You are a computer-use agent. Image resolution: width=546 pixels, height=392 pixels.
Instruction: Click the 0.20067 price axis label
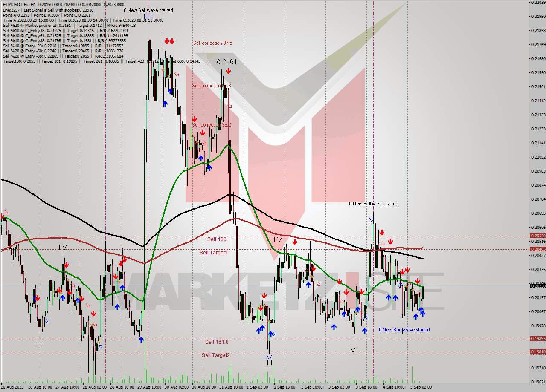pyautogui.click(x=539, y=311)
